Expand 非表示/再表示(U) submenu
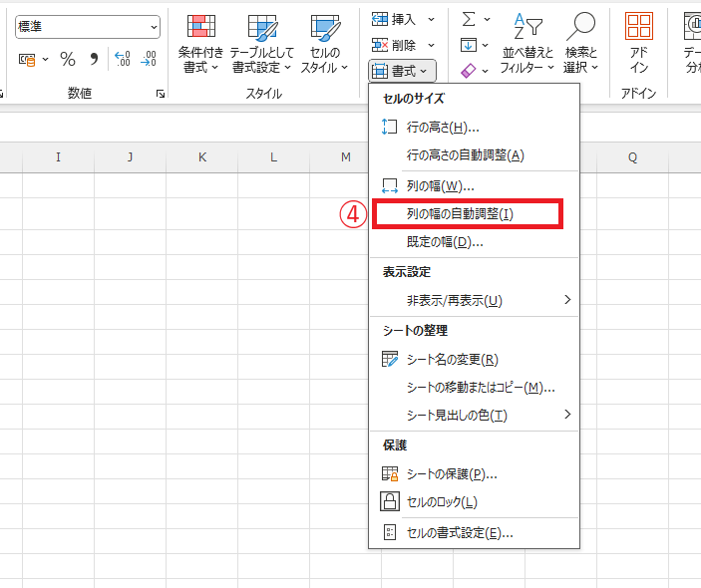This screenshot has width=701, height=588. (474, 300)
